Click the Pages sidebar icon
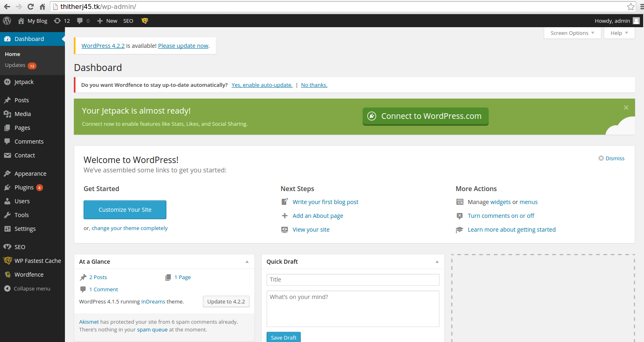 tap(7, 128)
